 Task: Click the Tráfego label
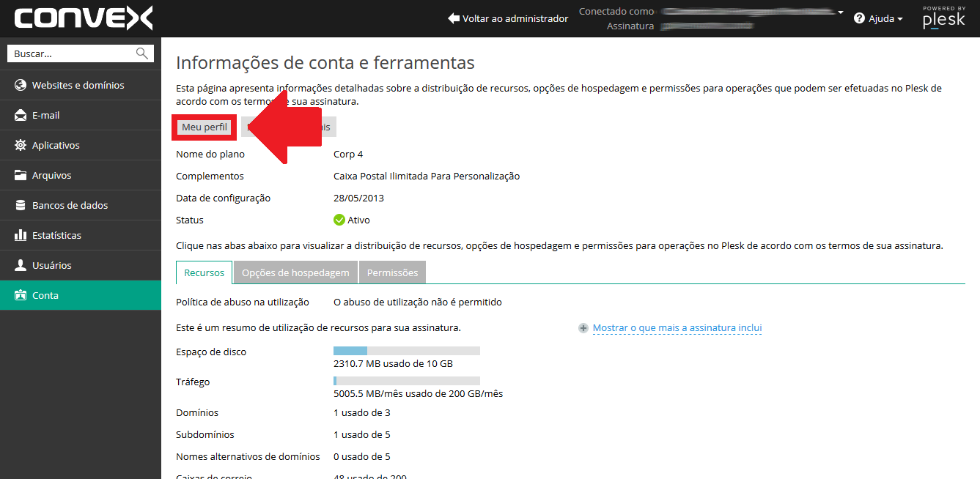193,382
